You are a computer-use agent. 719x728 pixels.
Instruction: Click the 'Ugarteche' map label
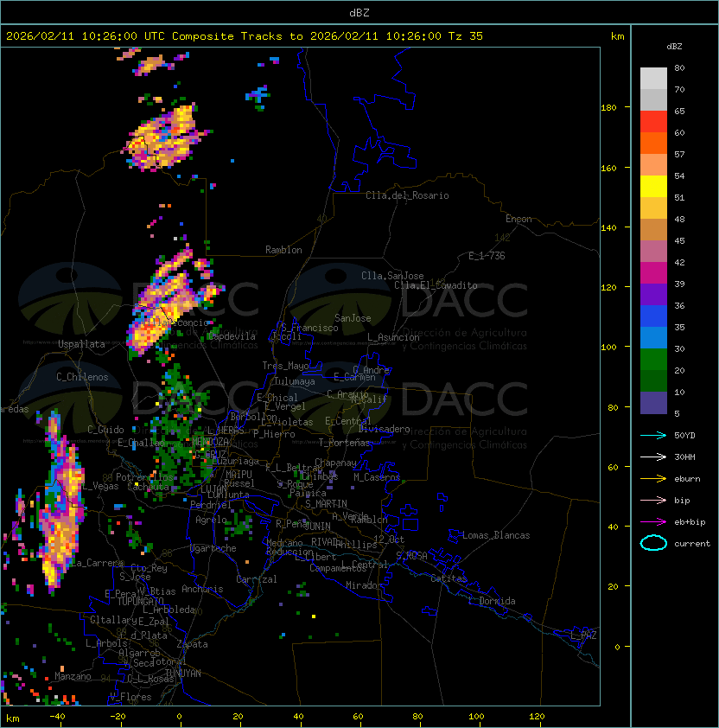[x=213, y=548]
